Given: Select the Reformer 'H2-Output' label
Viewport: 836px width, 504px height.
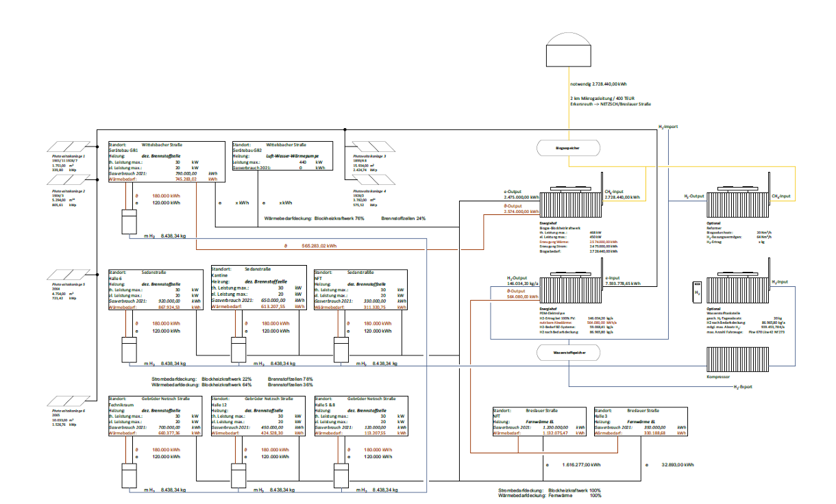Looking at the screenshot, I should [x=695, y=197].
